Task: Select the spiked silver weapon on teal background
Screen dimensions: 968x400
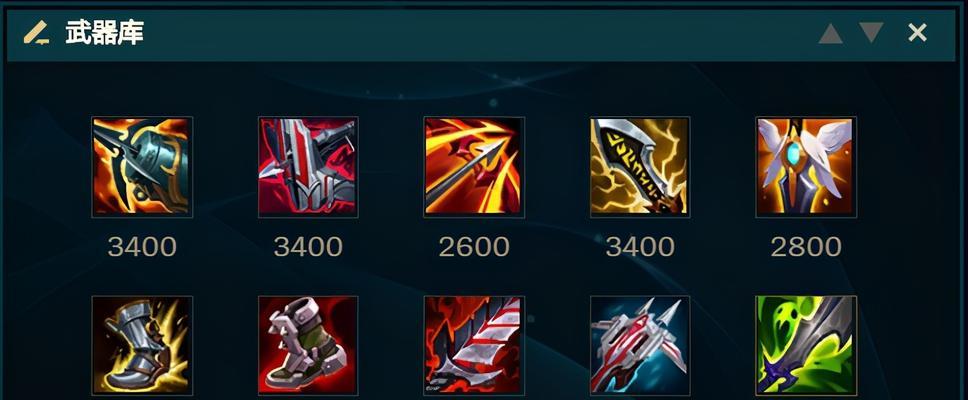Action: click(x=640, y=346)
